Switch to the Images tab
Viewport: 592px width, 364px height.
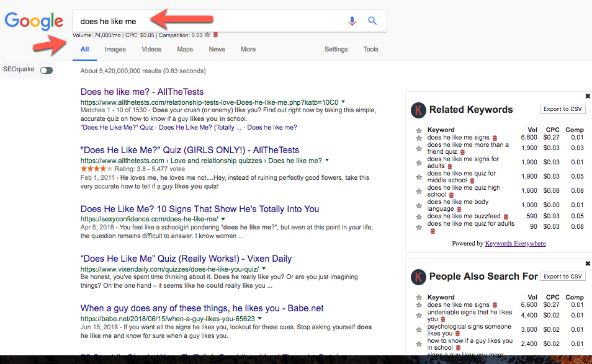coord(115,49)
